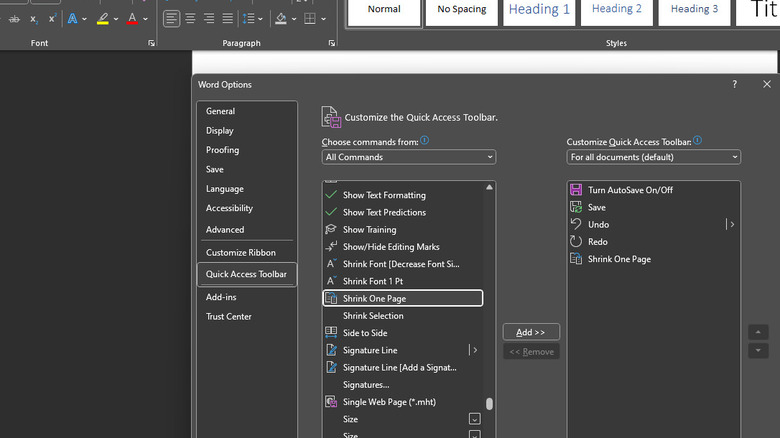Open the For all documents dropdown

(x=653, y=157)
